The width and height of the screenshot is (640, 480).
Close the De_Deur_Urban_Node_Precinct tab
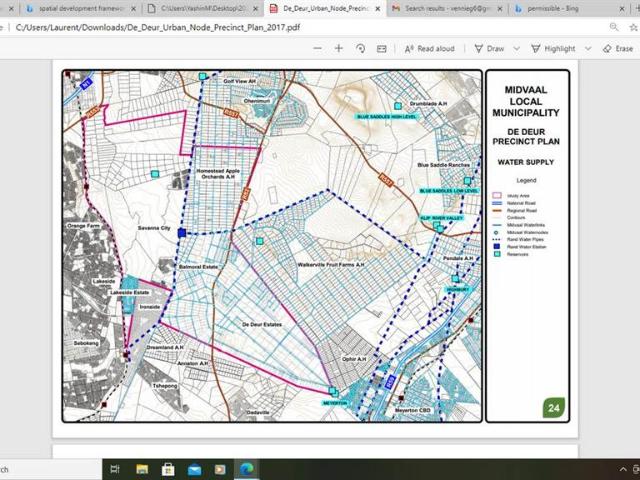[x=377, y=8]
